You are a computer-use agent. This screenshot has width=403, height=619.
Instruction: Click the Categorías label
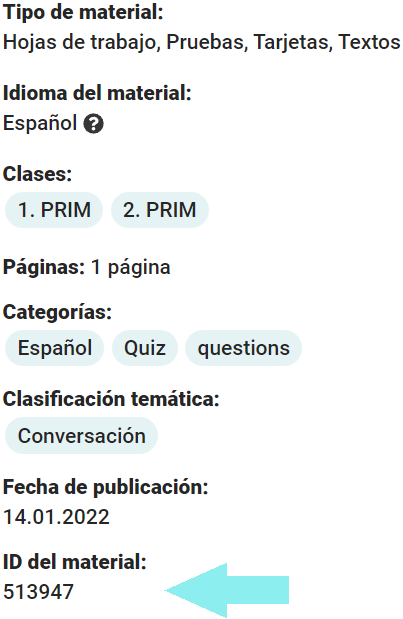[x=57, y=312]
